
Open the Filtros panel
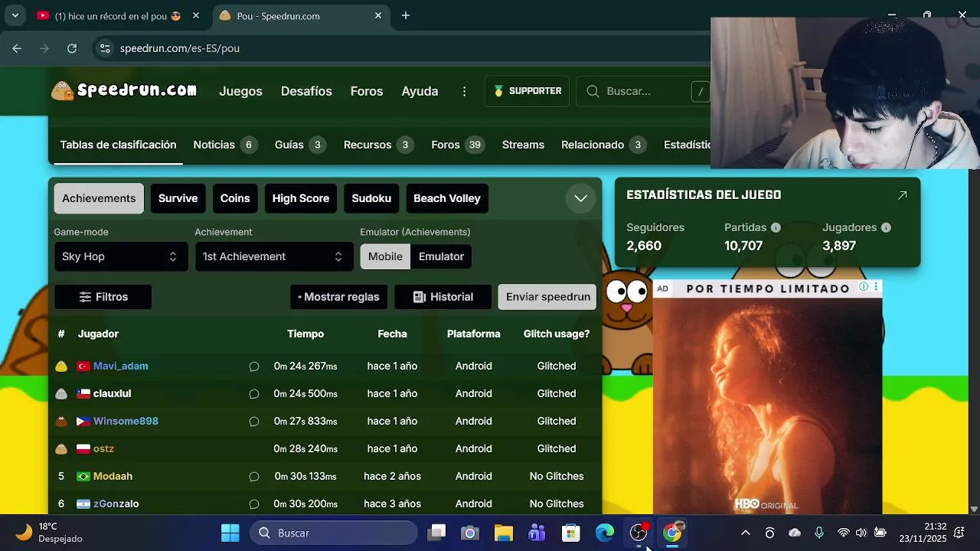[103, 297]
